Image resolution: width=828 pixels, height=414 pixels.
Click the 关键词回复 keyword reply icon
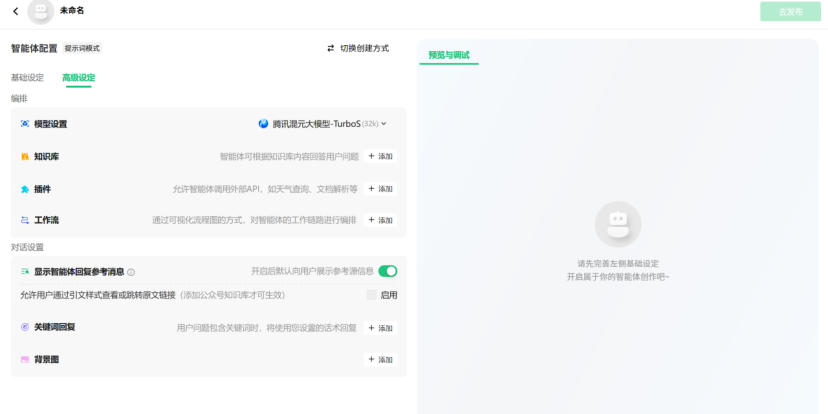point(25,327)
